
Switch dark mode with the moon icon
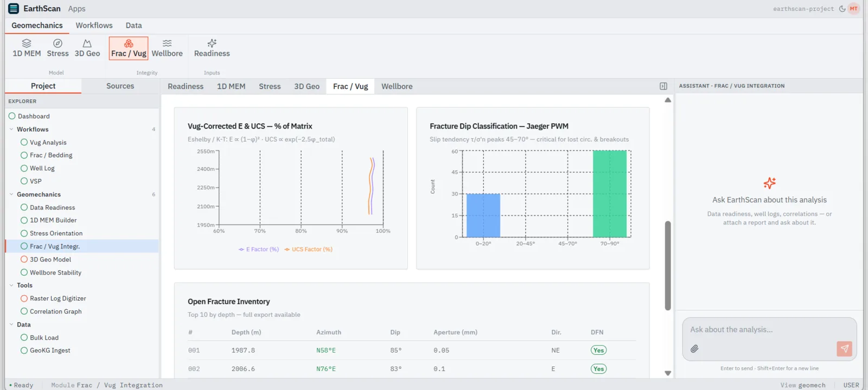coord(842,9)
